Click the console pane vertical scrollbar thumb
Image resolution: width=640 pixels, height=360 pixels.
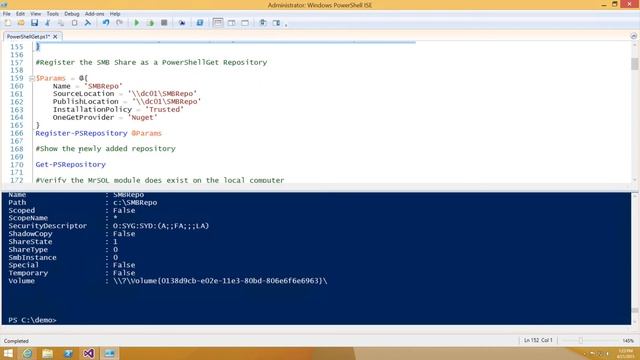coord(635,311)
